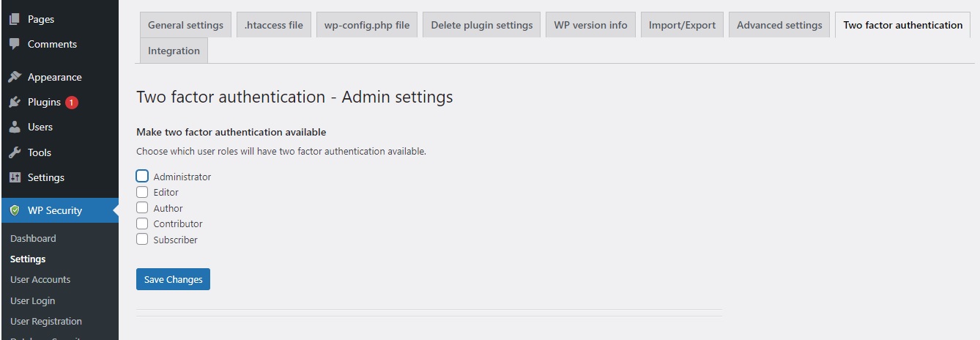Screen dimensions: 980x340
Task: Check the Contributor role checkbox
Action: point(142,223)
